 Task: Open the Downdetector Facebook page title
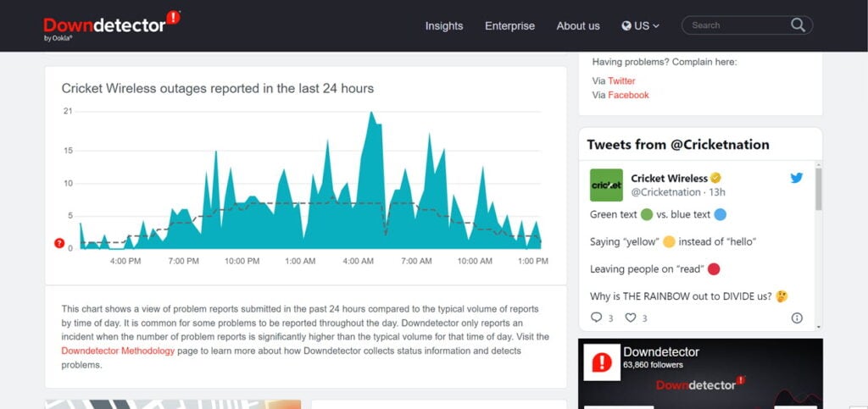(661, 352)
